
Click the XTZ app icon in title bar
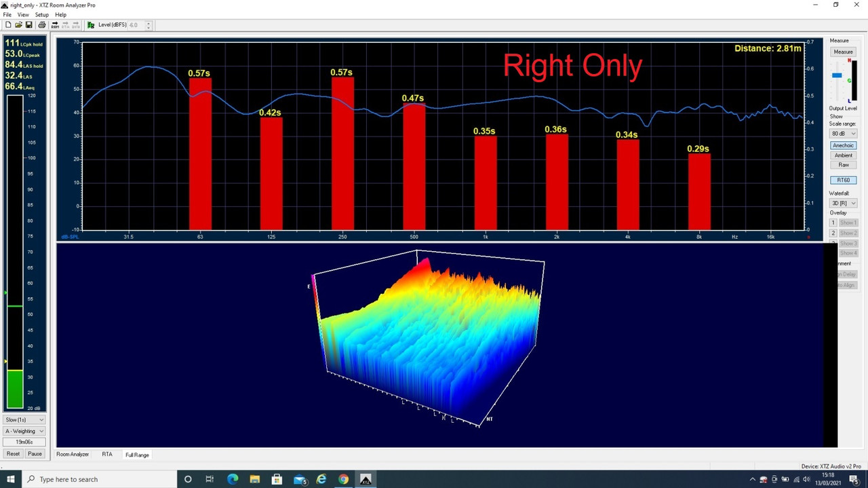(5, 5)
